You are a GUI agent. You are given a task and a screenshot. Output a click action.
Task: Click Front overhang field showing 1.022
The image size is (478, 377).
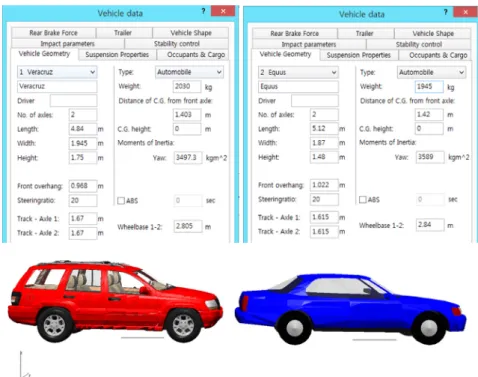point(324,185)
